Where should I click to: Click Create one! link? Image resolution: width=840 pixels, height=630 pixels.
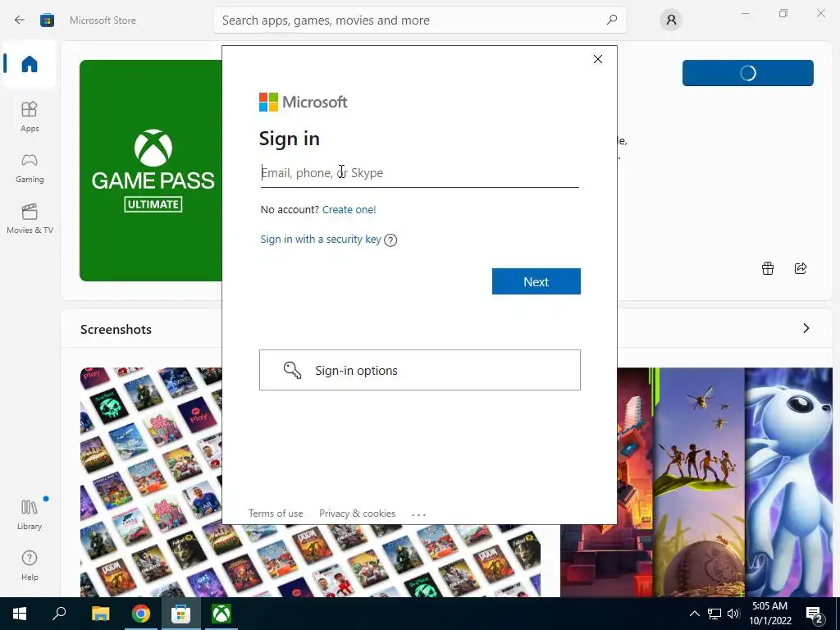tap(349, 209)
